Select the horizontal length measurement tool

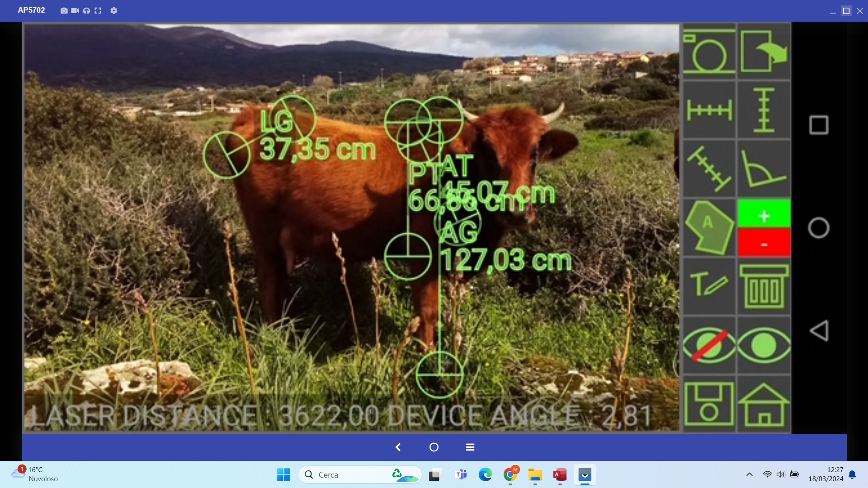[x=709, y=110]
